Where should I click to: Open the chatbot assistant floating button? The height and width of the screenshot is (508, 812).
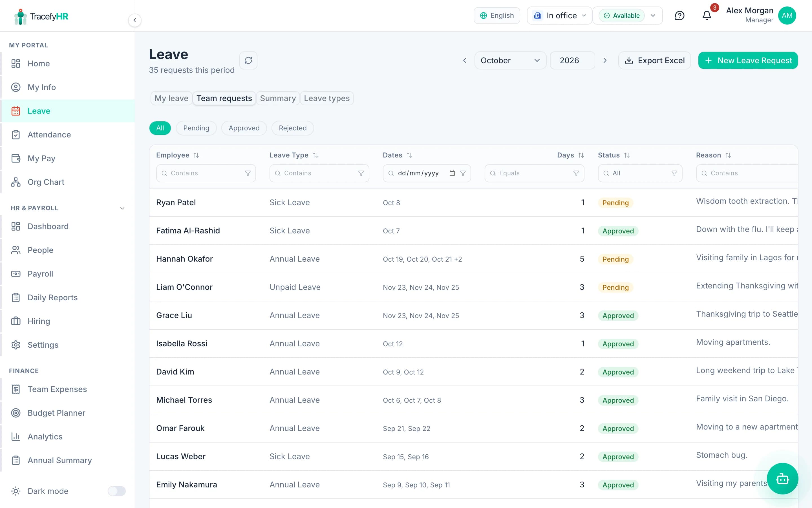(x=782, y=478)
